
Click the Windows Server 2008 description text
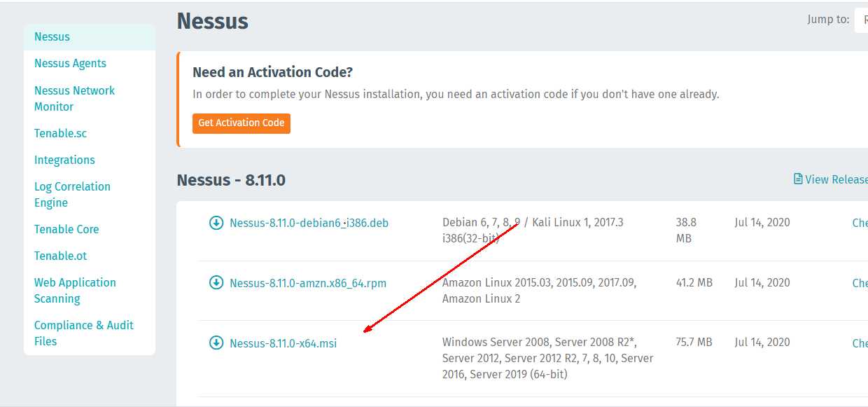[548, 358]
